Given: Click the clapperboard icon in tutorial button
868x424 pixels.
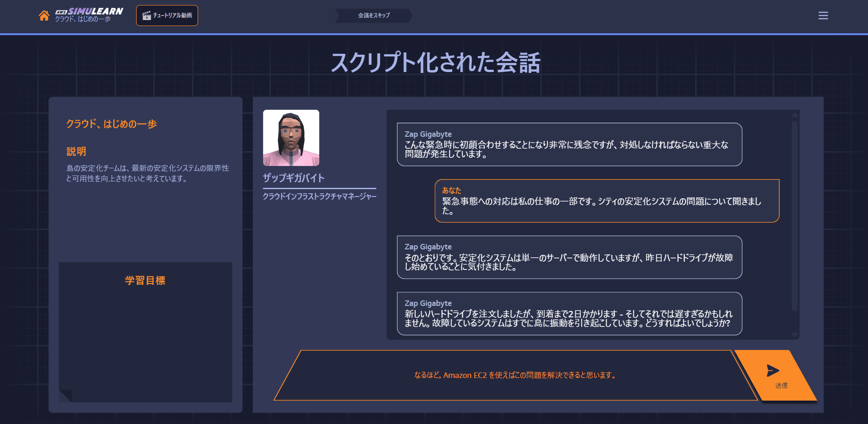Looking at the screenshot, I should [147, 16].
